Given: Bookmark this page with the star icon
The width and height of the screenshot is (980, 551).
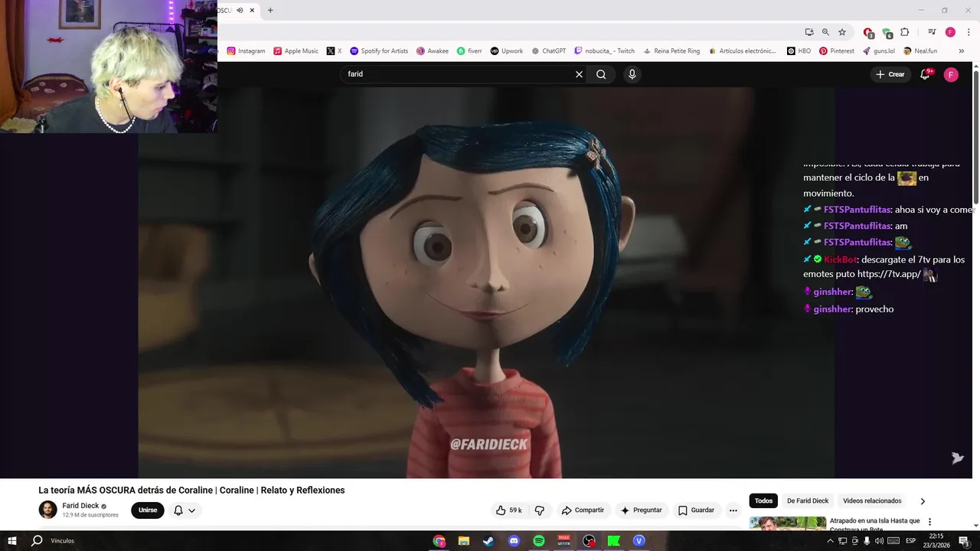Looking at the screenshot, I should click(842, 32).
